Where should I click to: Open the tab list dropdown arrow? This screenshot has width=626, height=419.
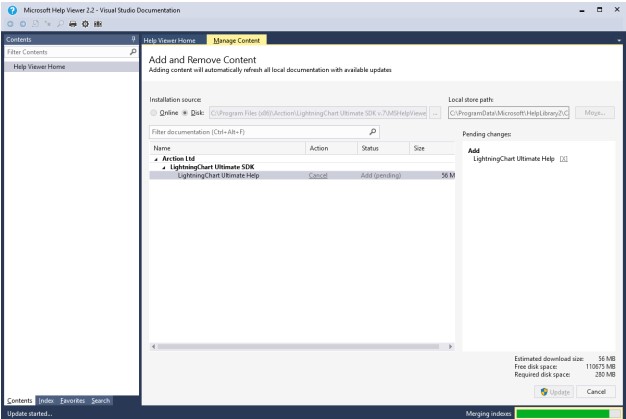pyautogui.click(x=619, y=40)
